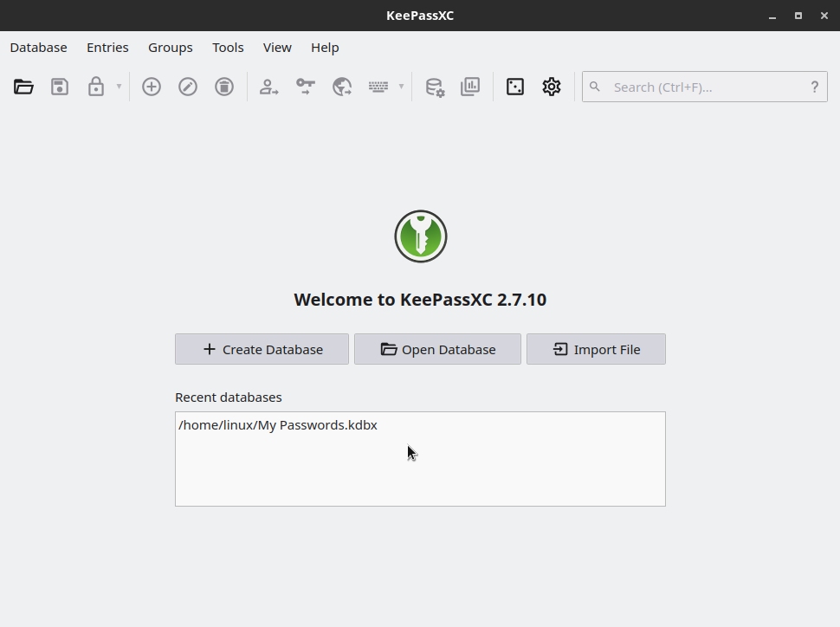Open the Groups menu
Image resolution: width=840 pixels, height=627 pixels.
pos(171,48)
